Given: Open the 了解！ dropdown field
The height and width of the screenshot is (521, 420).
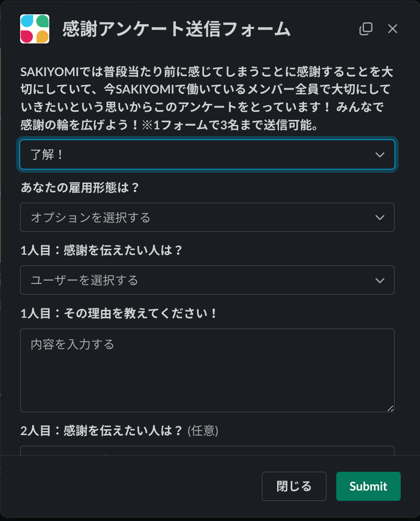Looking at the screenshot, I should coord(197,155).
